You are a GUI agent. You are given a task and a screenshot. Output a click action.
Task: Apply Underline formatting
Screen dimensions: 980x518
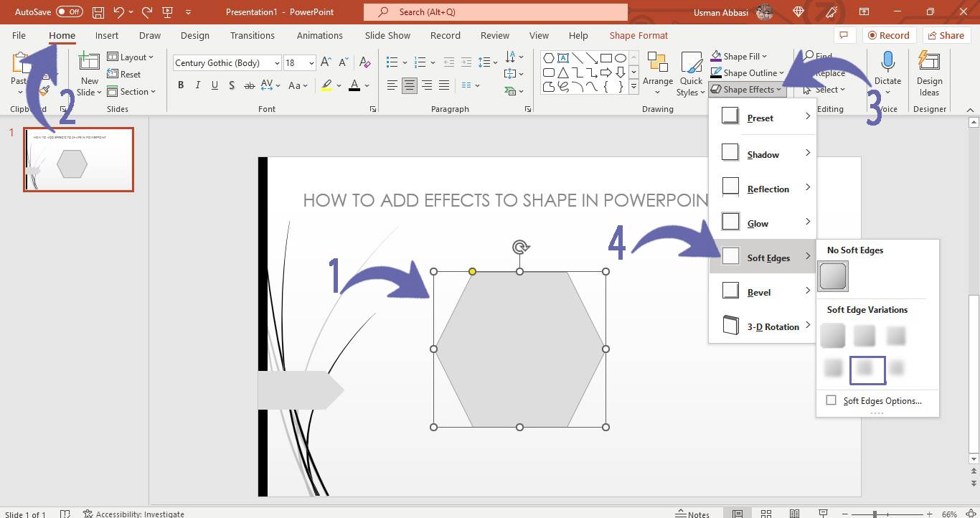[x=215, y=85]
